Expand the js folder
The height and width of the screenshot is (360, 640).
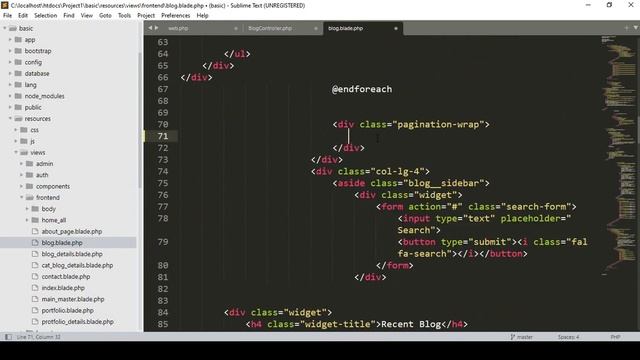(x=16, y=141)
